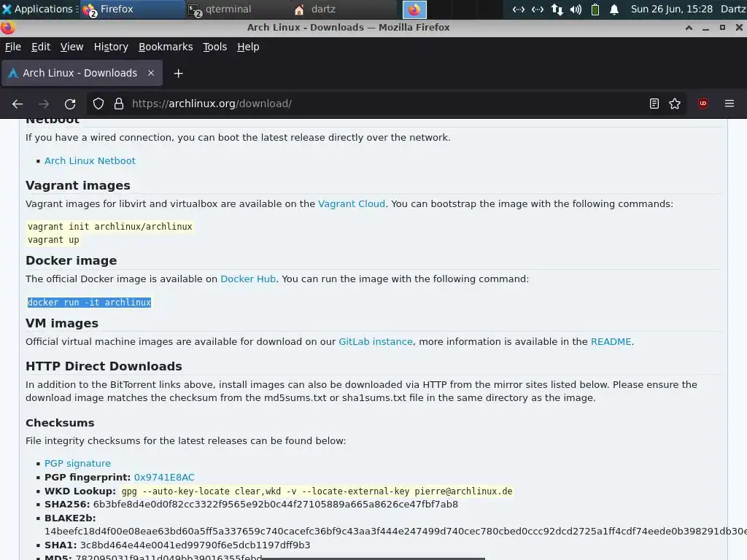
Task: Close the Arch Linux - Downloads tab
Action: tap(150, 73)
